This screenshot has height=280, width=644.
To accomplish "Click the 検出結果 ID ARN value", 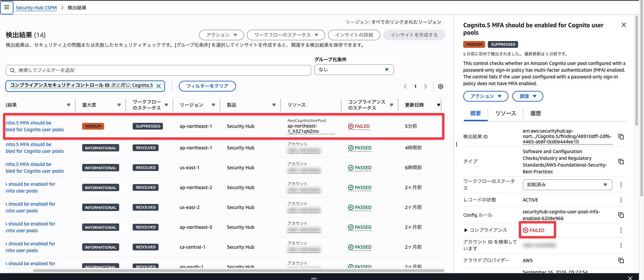I will point(567,136).
